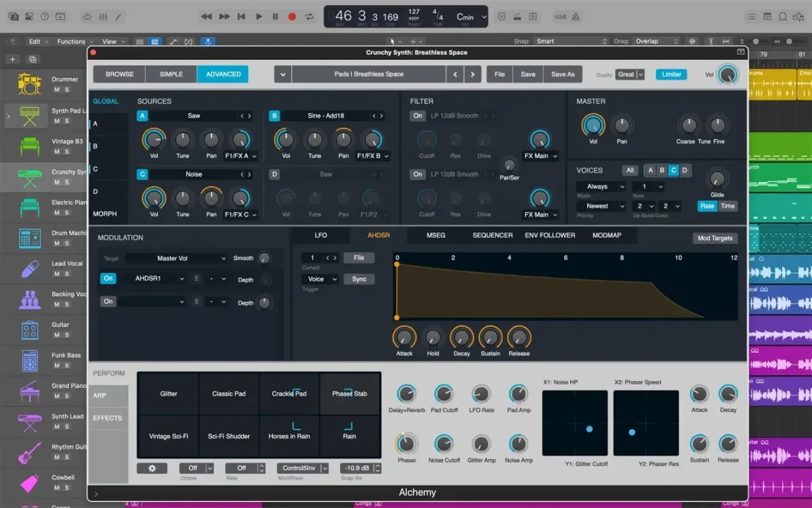
Task: Open the Mixer faders icon
Action: pyautogui.click(x=103, y=17)
